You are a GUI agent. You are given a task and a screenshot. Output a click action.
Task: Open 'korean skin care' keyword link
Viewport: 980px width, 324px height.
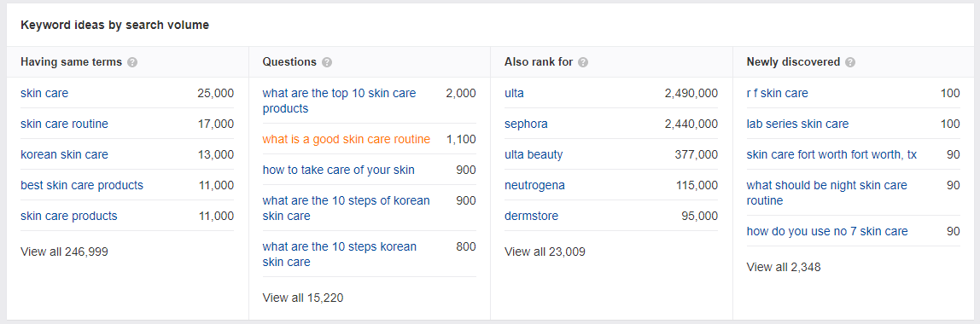click(64, 155)
